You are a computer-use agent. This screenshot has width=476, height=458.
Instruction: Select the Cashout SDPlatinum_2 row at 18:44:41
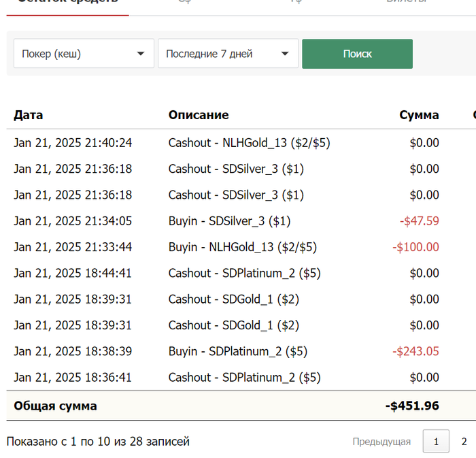tap(244, 273)
